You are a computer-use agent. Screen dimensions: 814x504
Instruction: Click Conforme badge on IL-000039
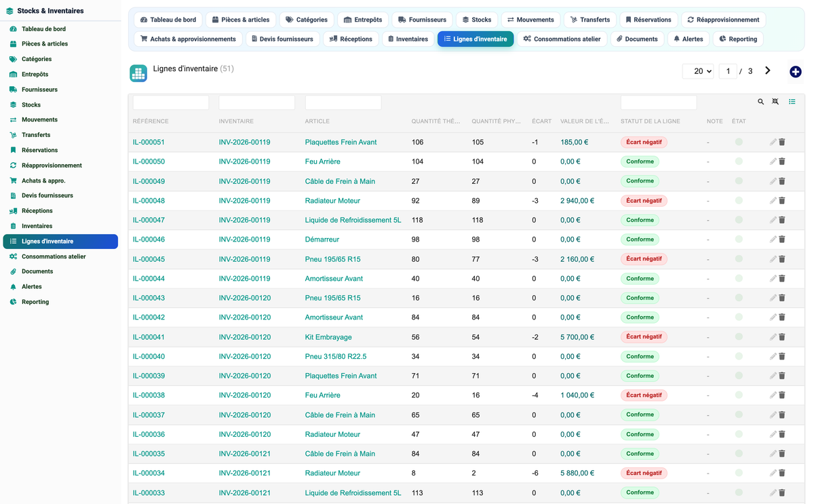tap(640, 376)
